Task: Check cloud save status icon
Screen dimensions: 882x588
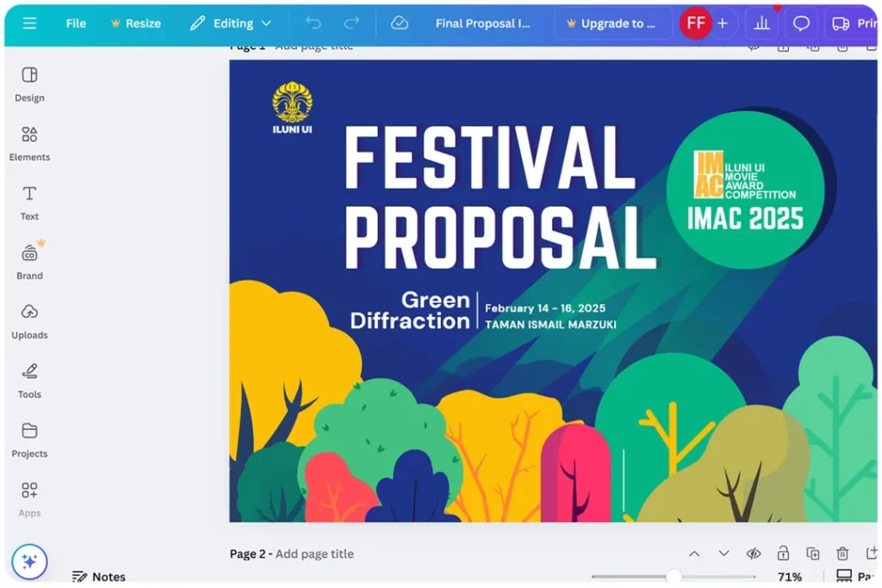Action: (400, 23)
